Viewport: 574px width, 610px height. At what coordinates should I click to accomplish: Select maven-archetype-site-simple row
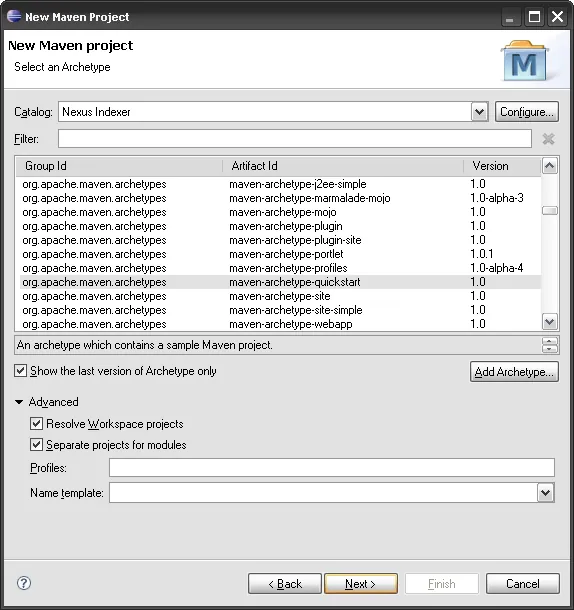[x=279, y=310]
